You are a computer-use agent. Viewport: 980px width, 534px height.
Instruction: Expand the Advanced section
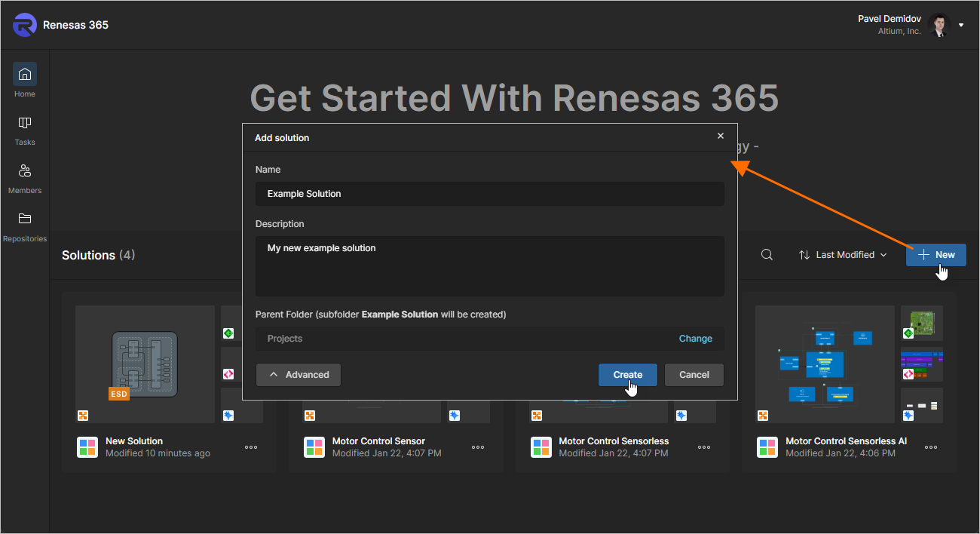[299, 375]
